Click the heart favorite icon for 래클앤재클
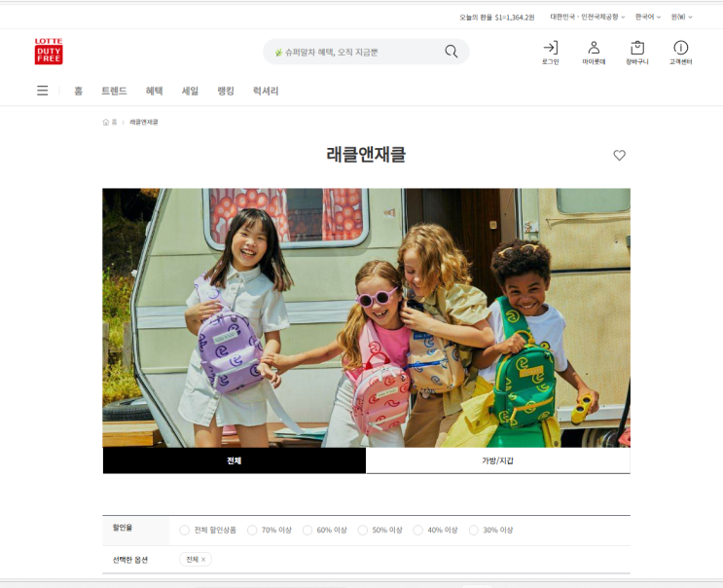This screenshot has height=588, width=723. 619,155
